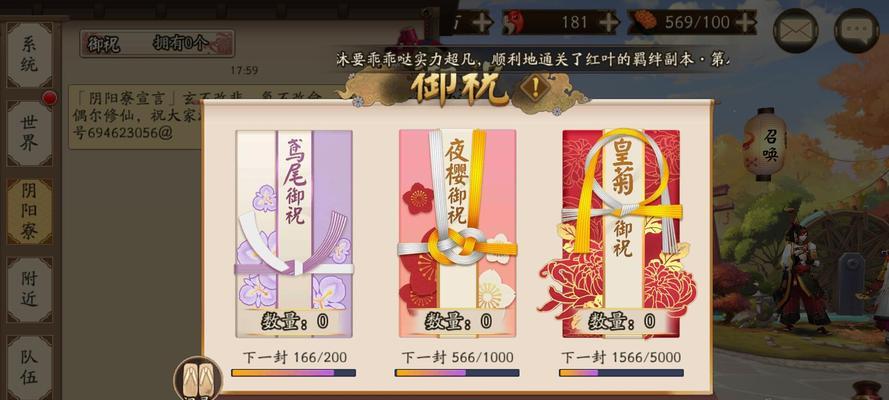The width and height of the screenshot is (889, 400).
Task: Select the 鸢尾御祝 purple envelope
Action: (294, 234)
